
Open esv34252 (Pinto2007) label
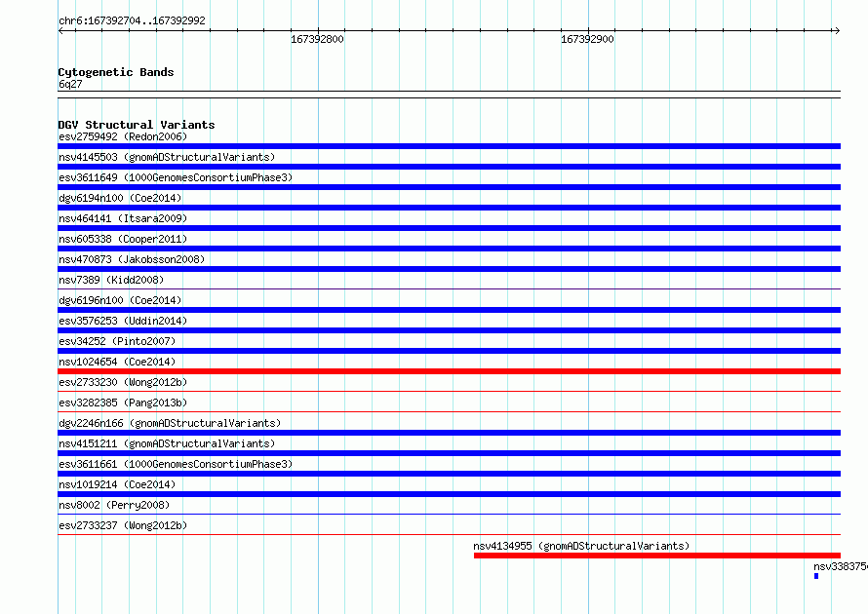coord(117,341)
